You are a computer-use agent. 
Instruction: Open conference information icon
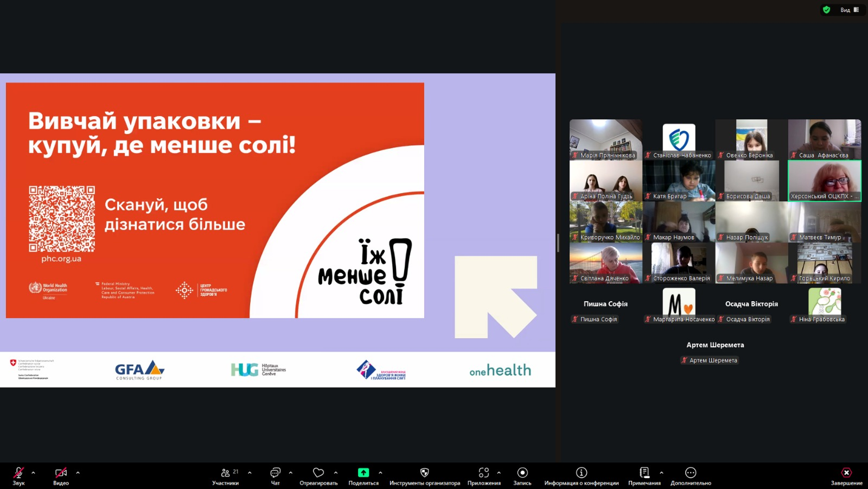click(582, 473)
